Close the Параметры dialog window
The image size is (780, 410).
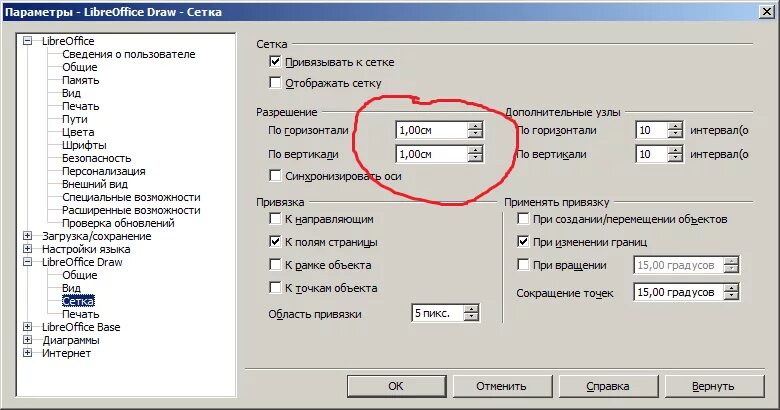pos(767,12)
